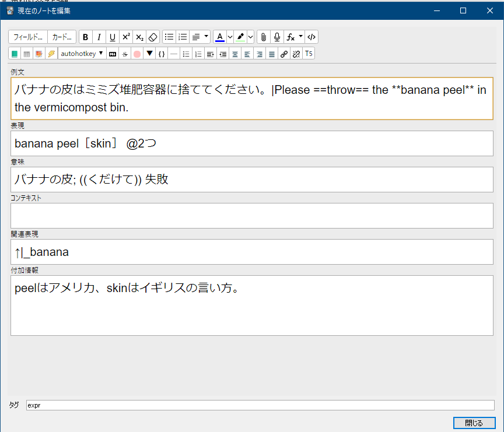This screenshot has width=504, height=432.
Task: Open the フィールド... fields button
Action: 28,37
